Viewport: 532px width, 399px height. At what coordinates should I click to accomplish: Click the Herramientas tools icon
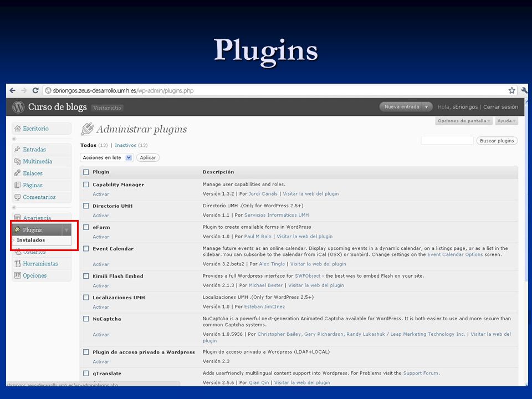point(17,264)
